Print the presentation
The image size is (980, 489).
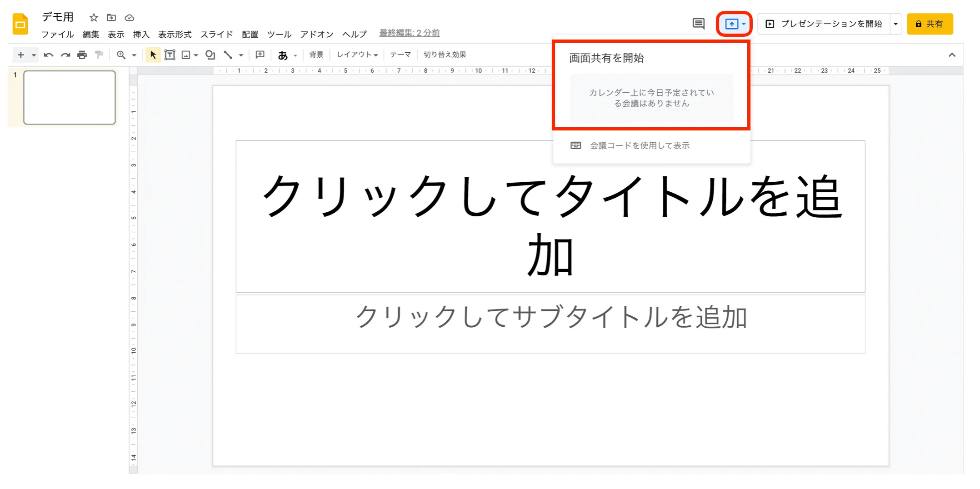82,55
